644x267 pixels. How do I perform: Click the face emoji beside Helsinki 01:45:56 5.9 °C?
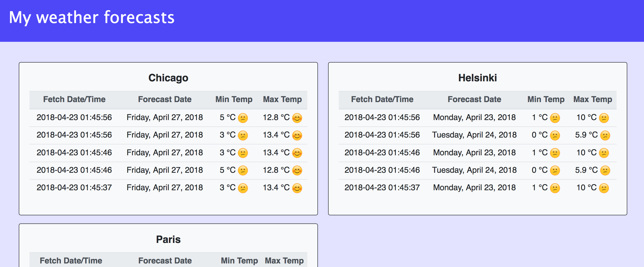coord(605,136)
